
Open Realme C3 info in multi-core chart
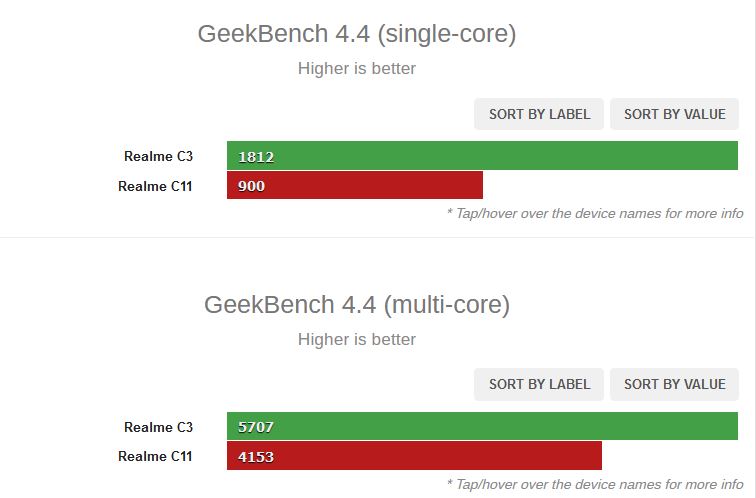pos(158,427)
